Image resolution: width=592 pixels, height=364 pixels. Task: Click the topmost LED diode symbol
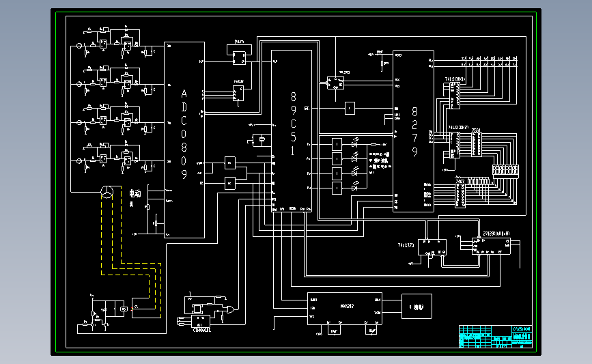(x=354, y=144)
